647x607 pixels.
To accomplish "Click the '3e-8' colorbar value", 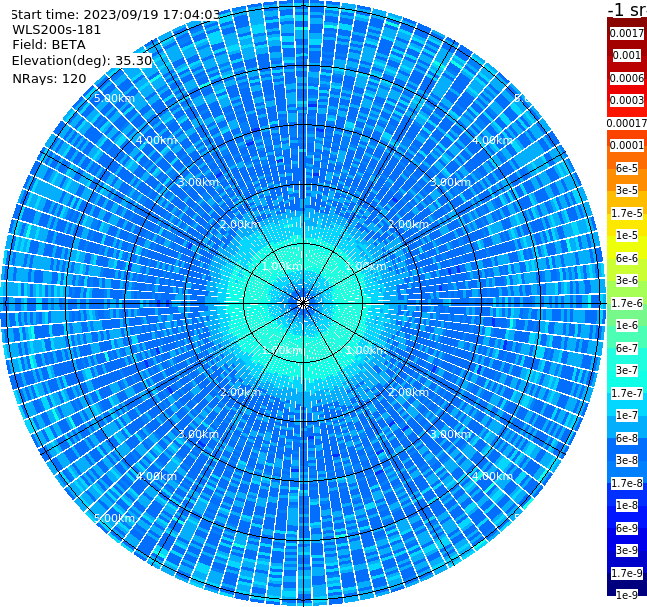I will (x=627, y=460).
